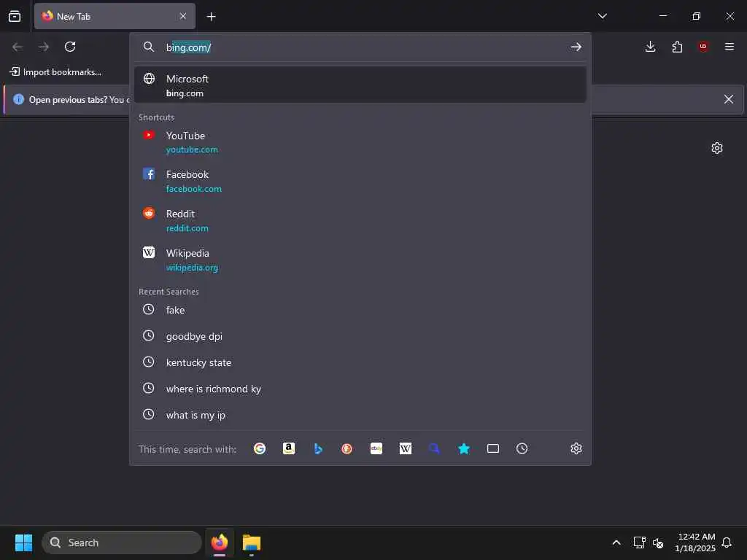The height and width of the screenshot is (560, 747).
Task: Open the Extensions puzzle icon
Action: click(x=677, y=47)
